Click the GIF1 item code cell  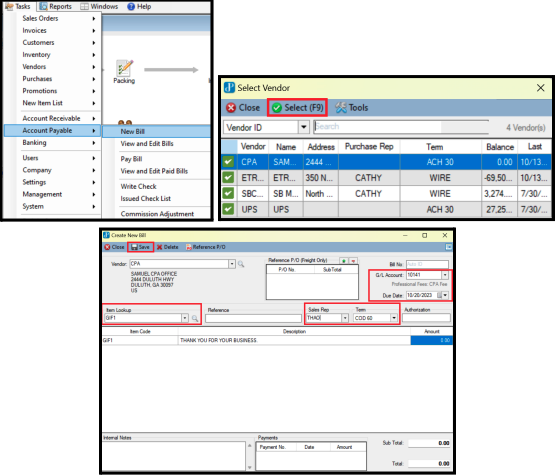click(x=140, y=340)
